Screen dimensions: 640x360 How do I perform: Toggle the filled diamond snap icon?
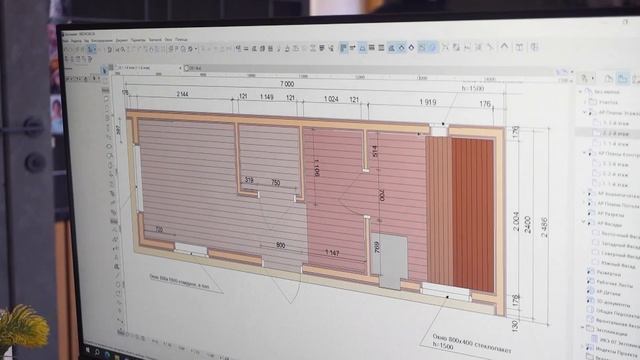pyautogui.click(x=402, y=48)
